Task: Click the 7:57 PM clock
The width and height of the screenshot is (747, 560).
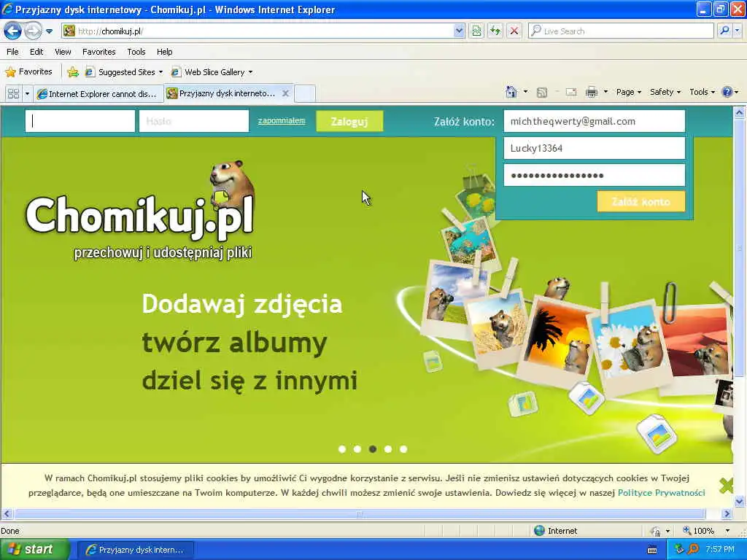Action: [720, 550]
